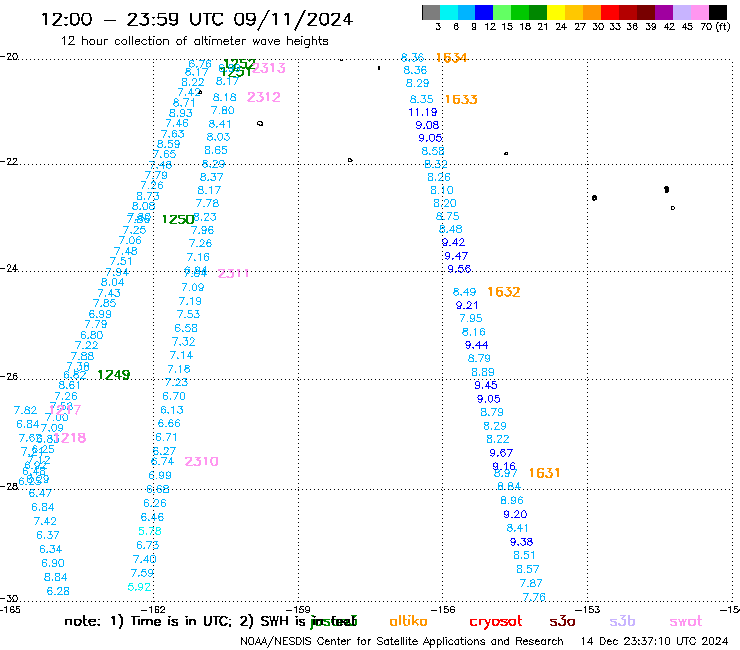The height and width of the screenshot is (650, 740).
Task: Click the wave height value '9.38'
Action: (x=521, y=542)
